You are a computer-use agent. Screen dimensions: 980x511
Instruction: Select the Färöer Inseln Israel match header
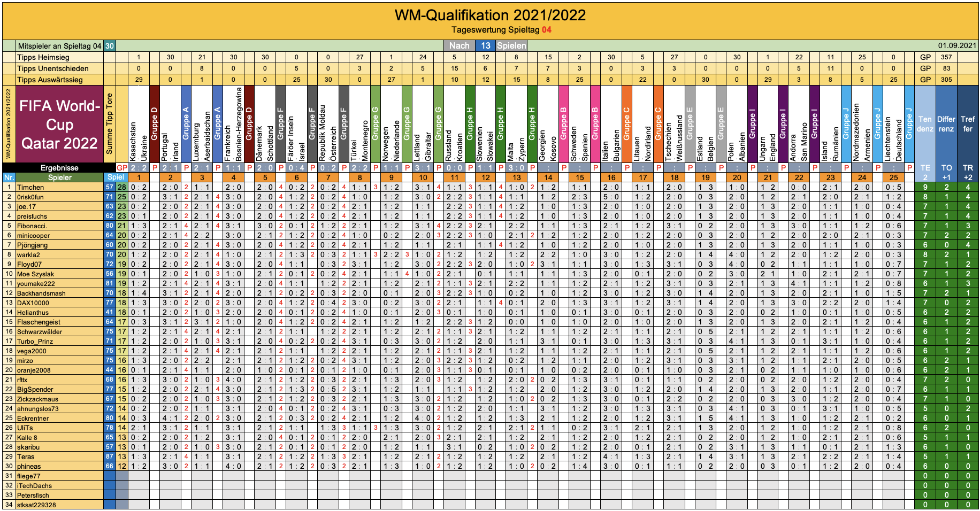(296, 124)
